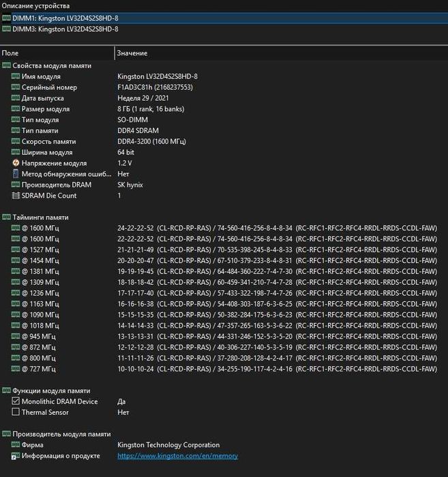Click icon of '@ 1454 МГц' row

(16, 260)
